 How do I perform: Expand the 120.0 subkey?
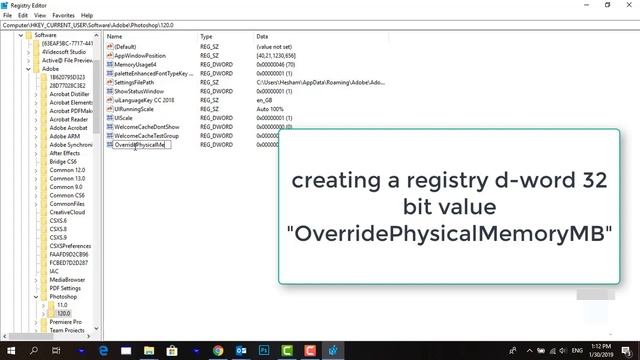[x=43, y=314]
